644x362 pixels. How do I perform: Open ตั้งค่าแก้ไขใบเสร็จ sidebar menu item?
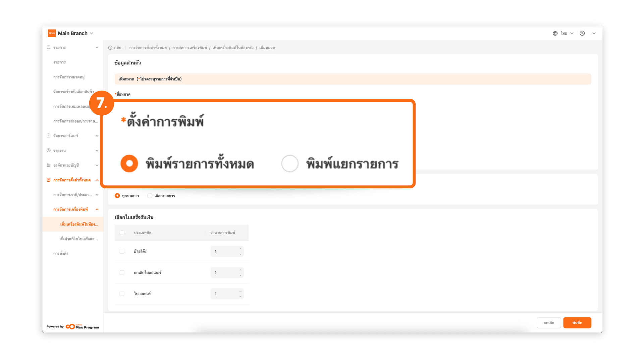pyautogui.click(x=79, y=239)
